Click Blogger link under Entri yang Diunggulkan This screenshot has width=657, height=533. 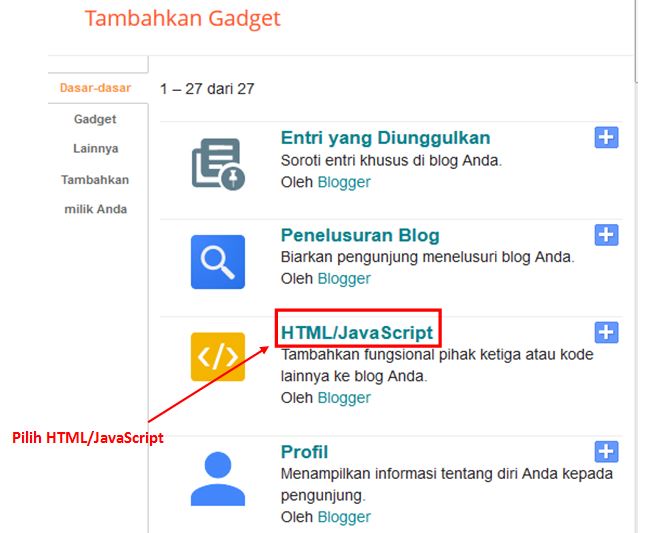[x=344, y=182]
